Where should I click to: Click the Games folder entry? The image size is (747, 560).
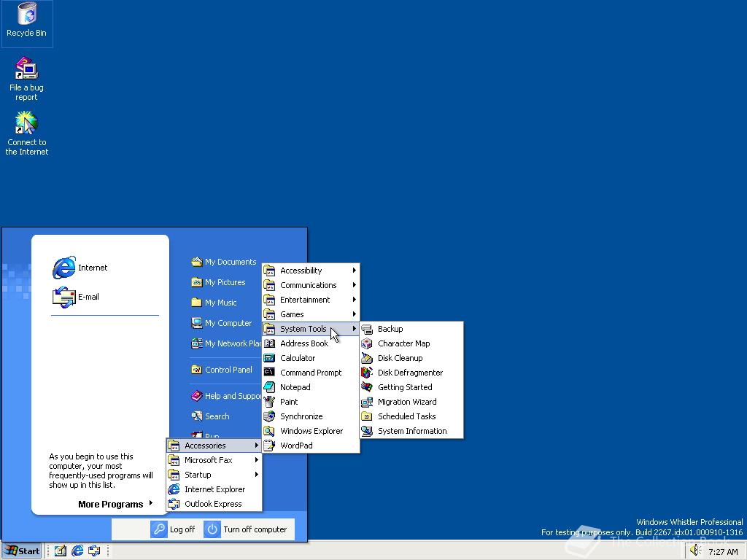tap(311, 314)
